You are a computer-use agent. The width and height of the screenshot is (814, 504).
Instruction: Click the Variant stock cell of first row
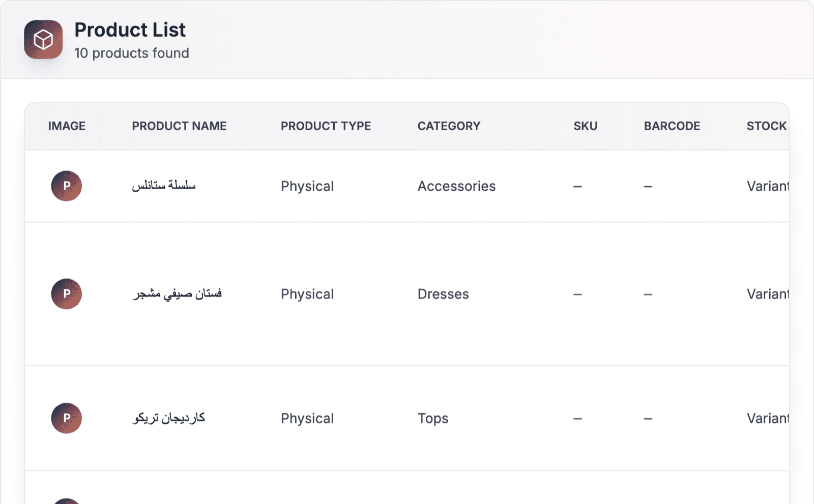click(768, 186)
